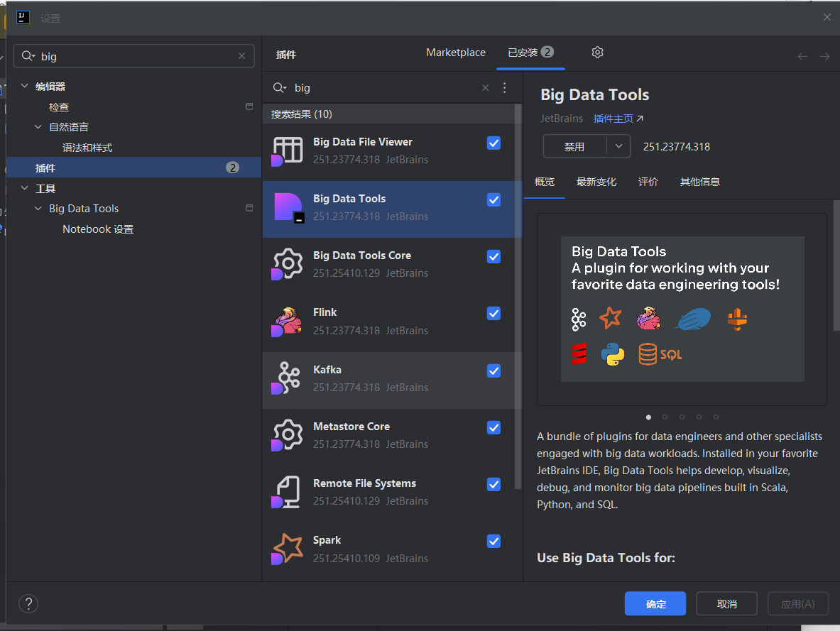Disable the Spark plugin checkbox
The height and width of the screenshot is (631, 840).
pyautogui.click(x=494, y=541)
